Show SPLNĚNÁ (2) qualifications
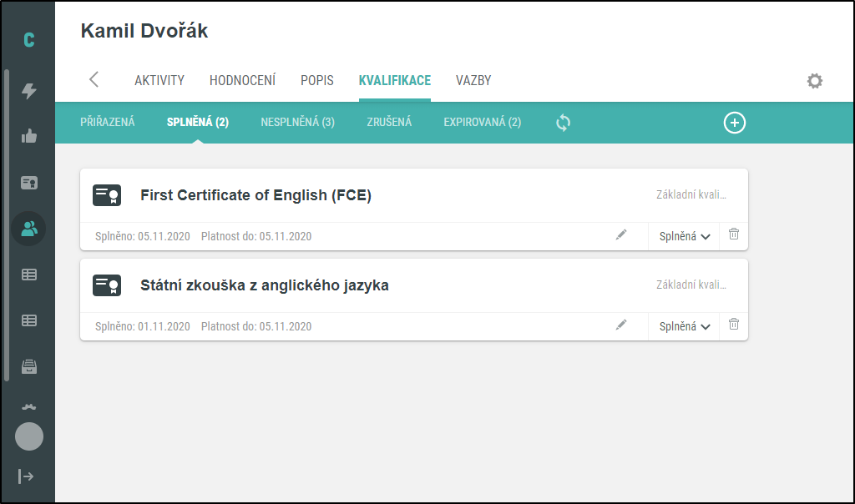Screen dimensions: 855x504 coord(197,122)
